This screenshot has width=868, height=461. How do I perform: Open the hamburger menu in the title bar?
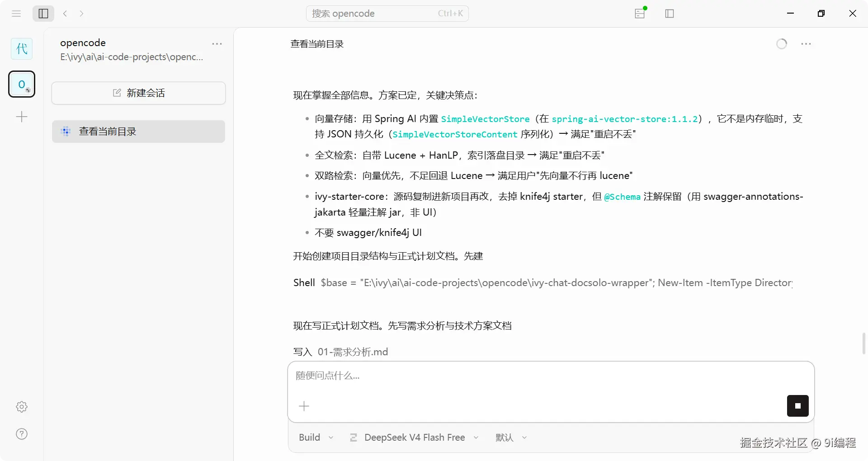(x=16, y=14)
